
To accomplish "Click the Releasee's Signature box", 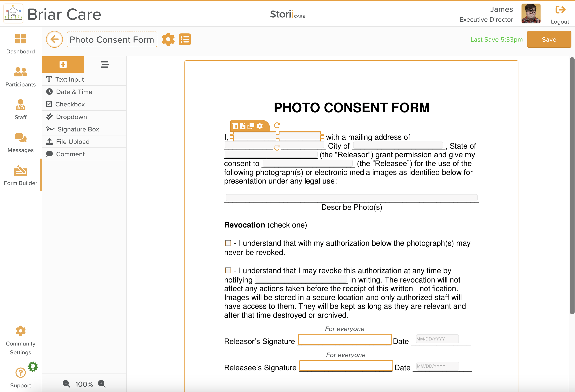I will tap(346, 366).
